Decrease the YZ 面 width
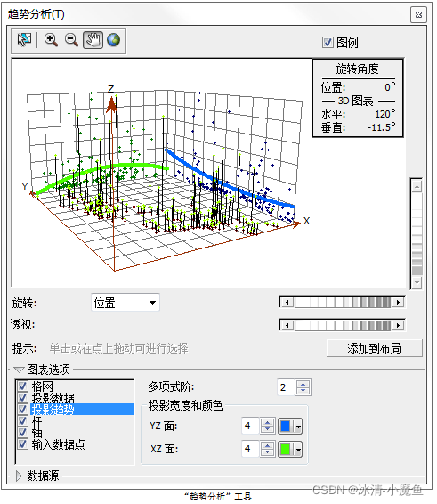 click(268, 430)
